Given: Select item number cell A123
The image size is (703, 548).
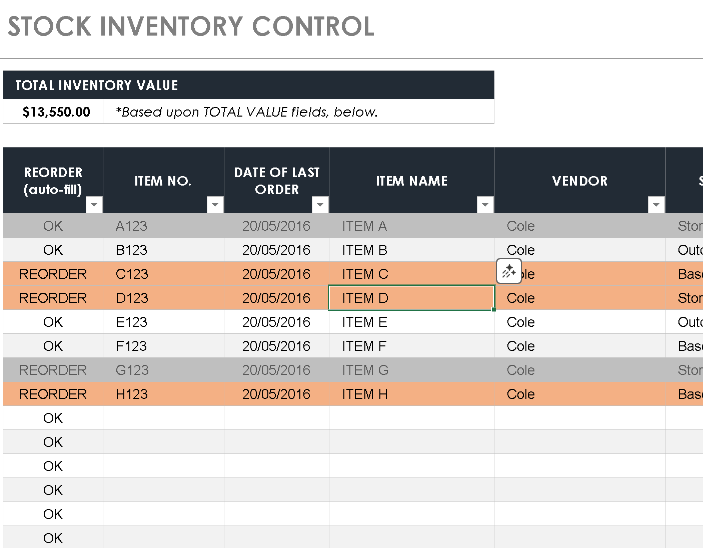Looking at the screenshot, I should pos(164,226).
